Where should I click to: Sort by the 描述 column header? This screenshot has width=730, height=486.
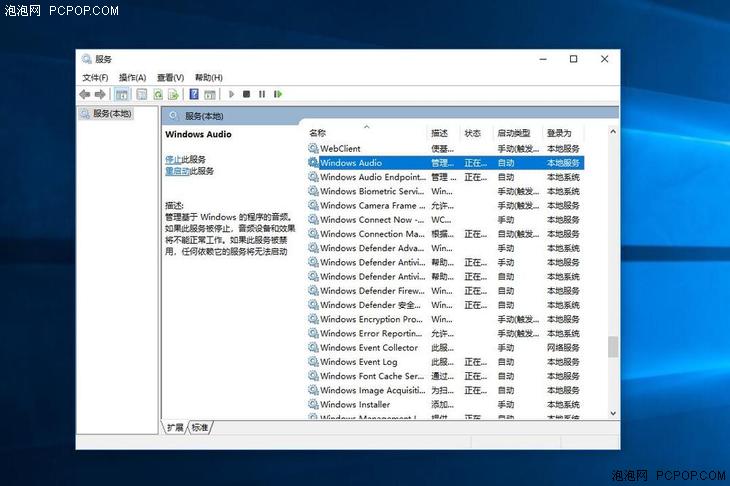[x=439, y=133]
